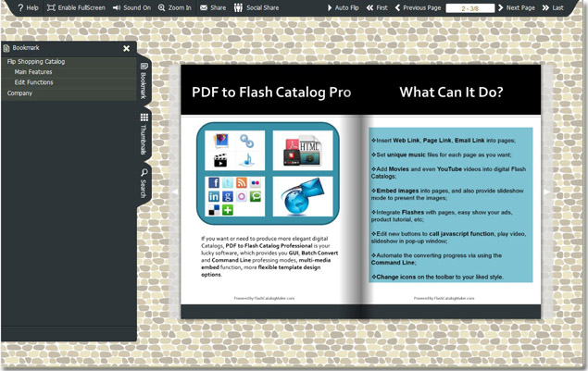The height and width of the screenshot is (371, 588).
Task: Click the "PDF to Flash Catalog Pro" heading
Action: coord(271,93)
